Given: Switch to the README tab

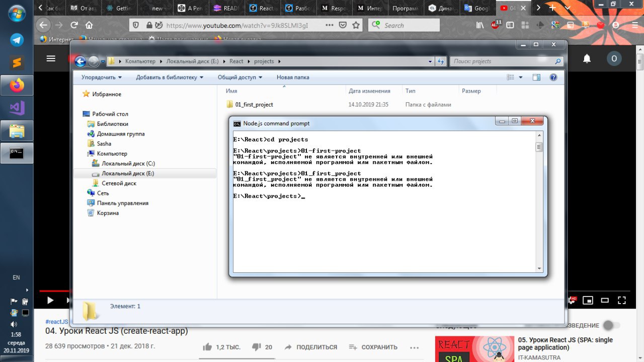Looking at the screenshot, I should click(225, 8).
